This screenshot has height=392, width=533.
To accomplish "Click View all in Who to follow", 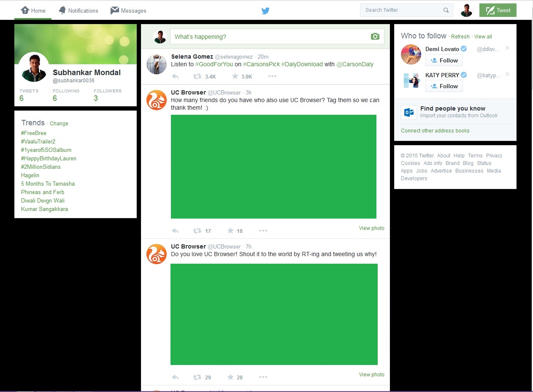I will coord(483,37).
